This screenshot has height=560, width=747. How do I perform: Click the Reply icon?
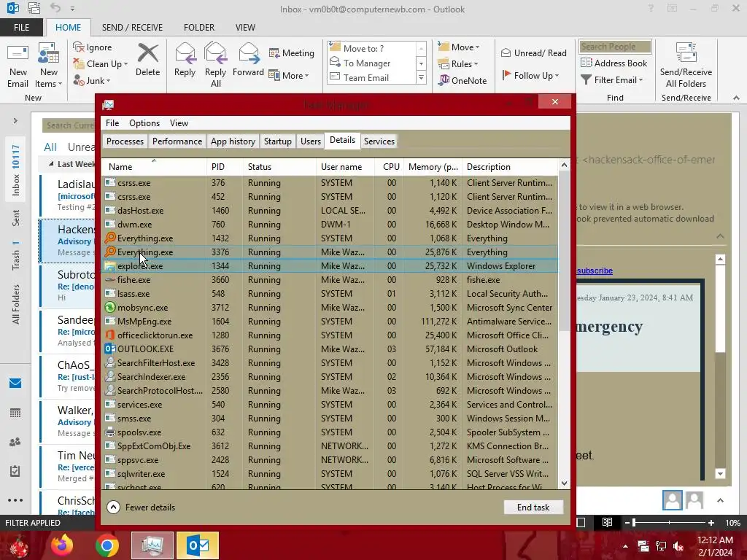pyautogui.click(x=185, y=60)
